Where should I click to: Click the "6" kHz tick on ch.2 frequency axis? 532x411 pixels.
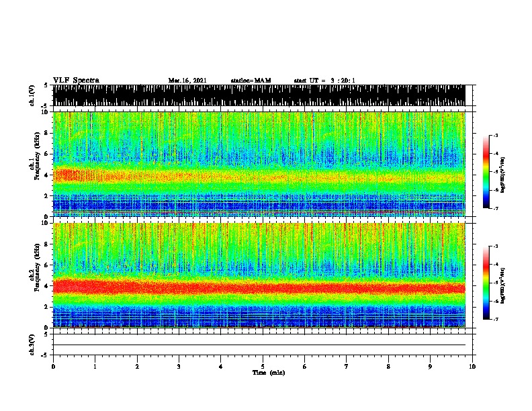(46, 265)
